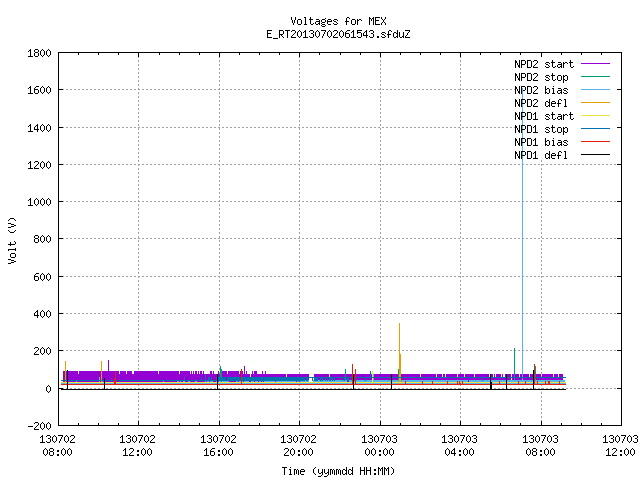Click the '130703 12:00' x-axis tick label
This screenshot has height=480, width=640.
click(620, 446)
